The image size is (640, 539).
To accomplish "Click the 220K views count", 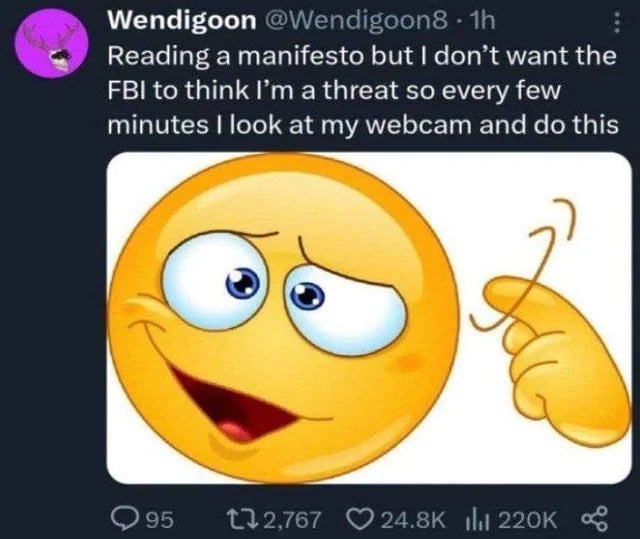I will (527, 520).
